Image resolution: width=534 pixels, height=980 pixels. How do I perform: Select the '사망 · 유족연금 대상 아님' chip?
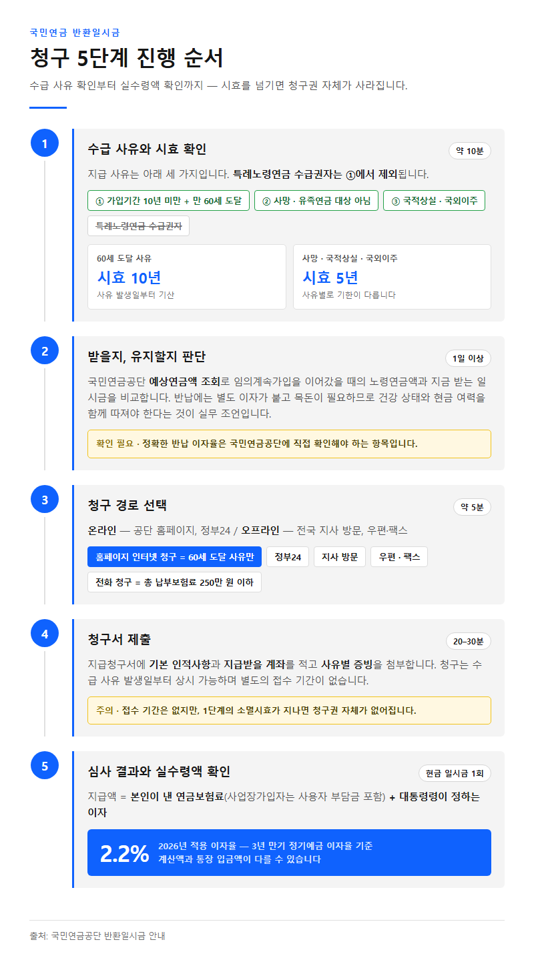tap(316, 201)
